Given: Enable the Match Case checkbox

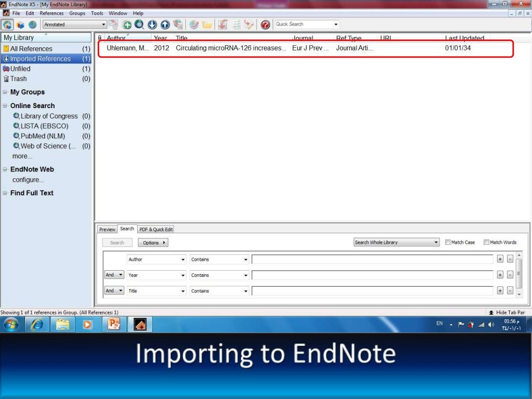Looking at the screenshot, I should click(448, 242).
